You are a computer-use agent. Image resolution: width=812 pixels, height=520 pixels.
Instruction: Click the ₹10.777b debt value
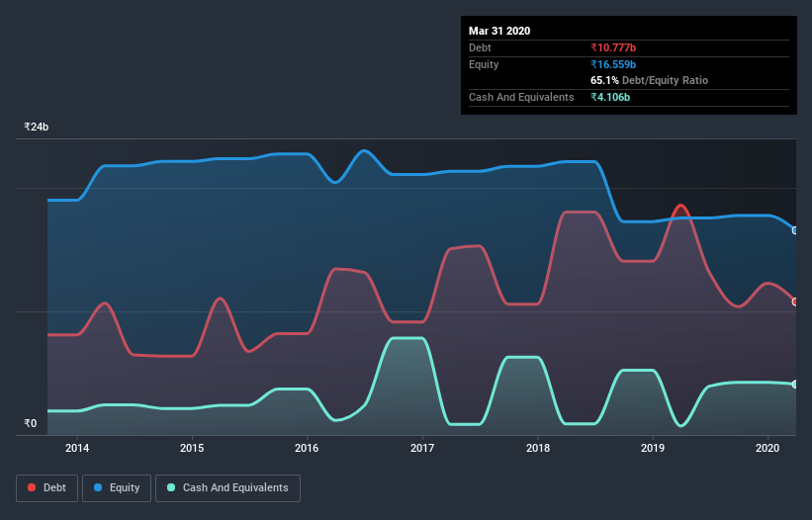pyautogui.click(x=613, y=48)
